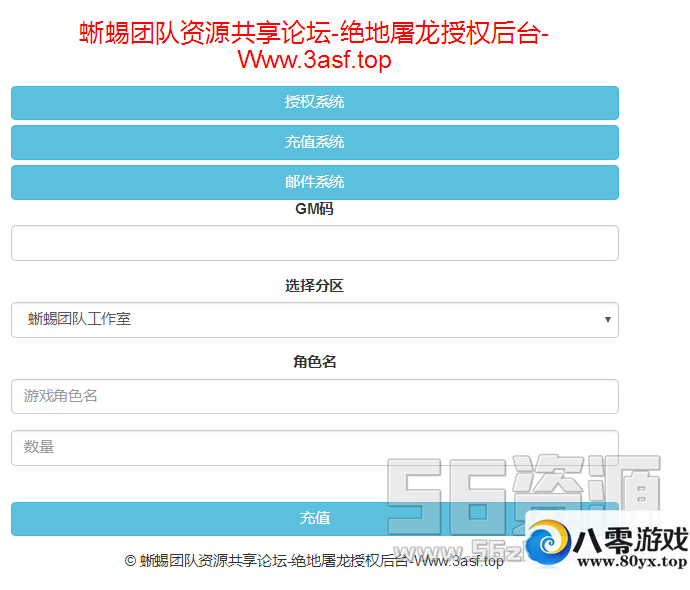Click the 角色名 label
This screenshot has height=590, width=690.
coord(315,362)
